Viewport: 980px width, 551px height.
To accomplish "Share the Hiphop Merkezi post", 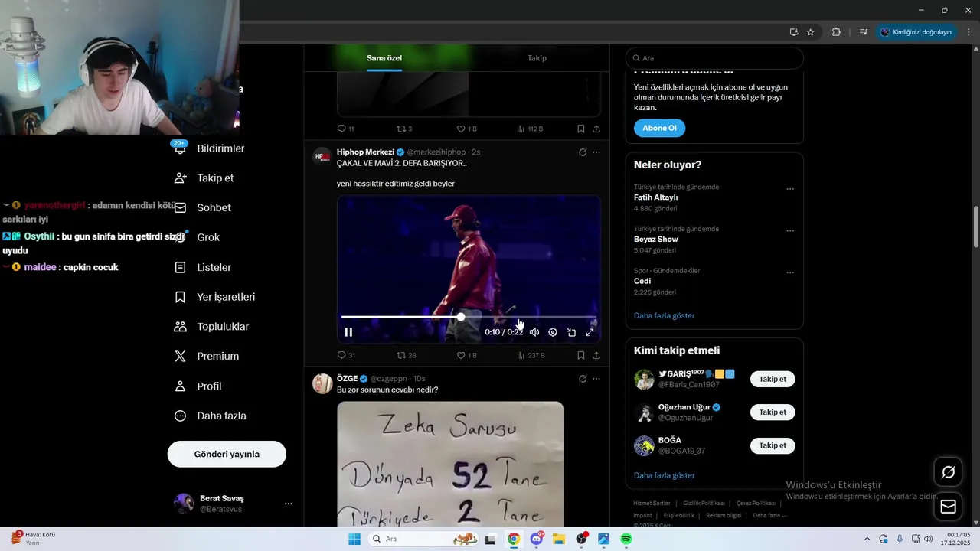I will 596,355.
